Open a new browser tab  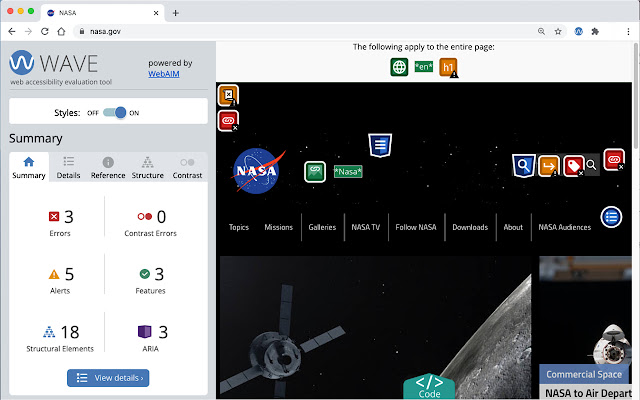pyautogui.click(x=176, y=12)
